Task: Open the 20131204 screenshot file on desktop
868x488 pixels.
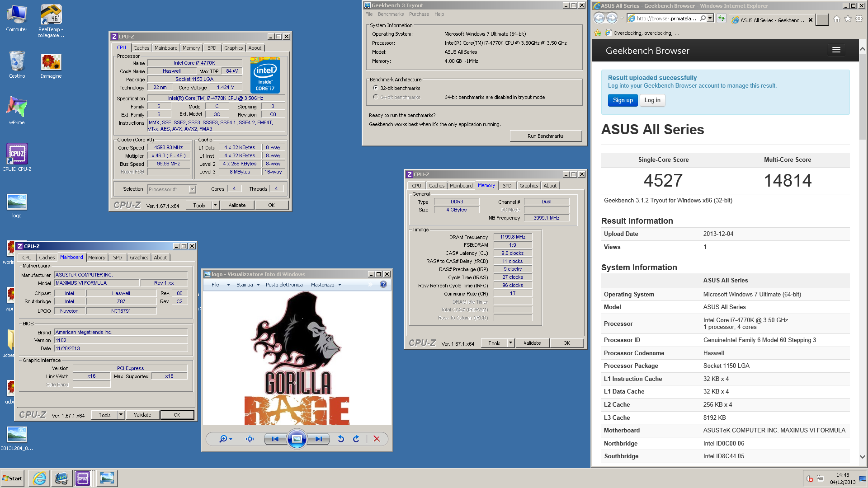Action: (x=17, y=438)
